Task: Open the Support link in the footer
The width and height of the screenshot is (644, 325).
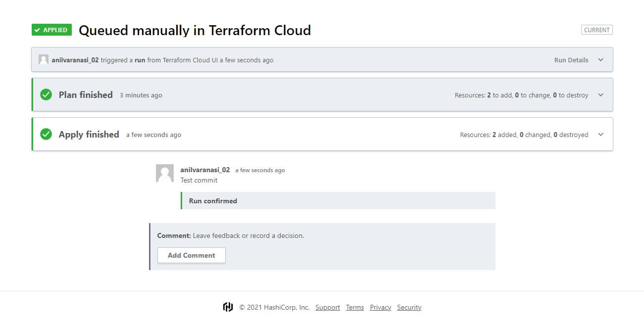Action: tap(328, 307)
